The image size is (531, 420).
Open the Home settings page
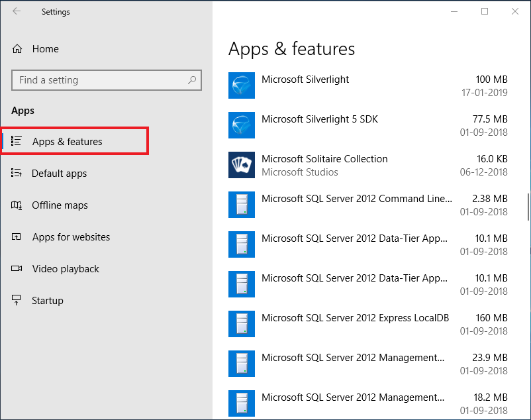coord(107,49)
